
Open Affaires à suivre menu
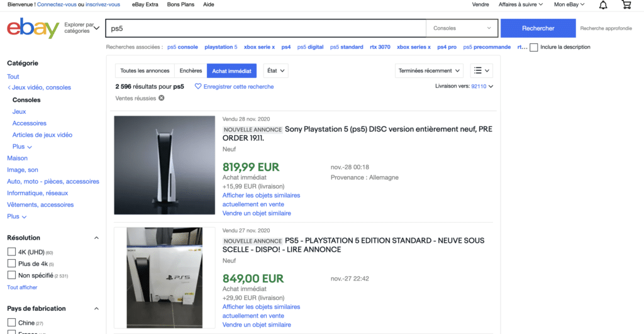(x=520, y=4)
